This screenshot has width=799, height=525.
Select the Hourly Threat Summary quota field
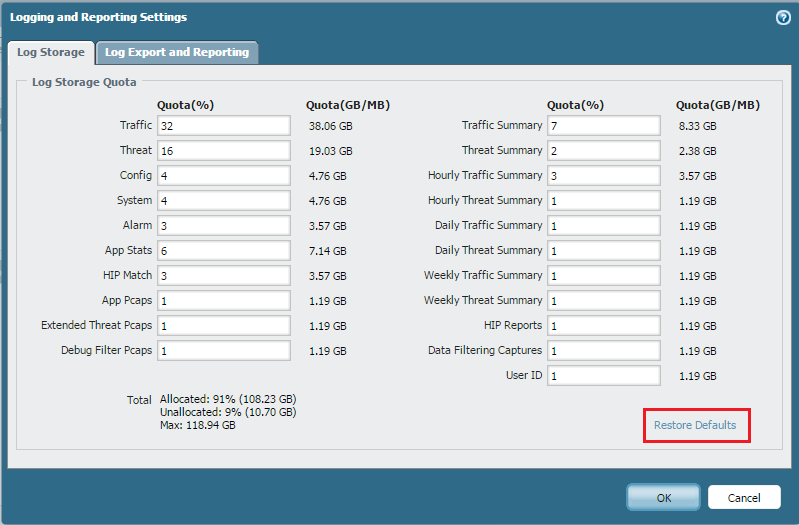click(x=604, y=200)
